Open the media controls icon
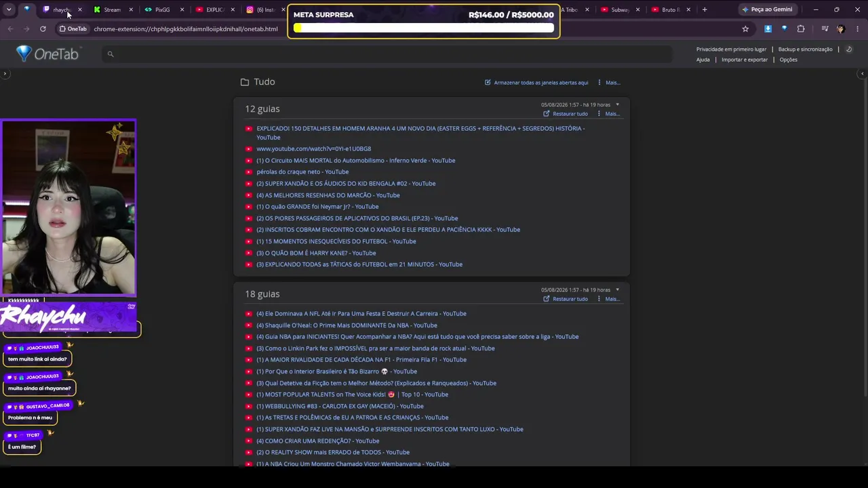 825,29
